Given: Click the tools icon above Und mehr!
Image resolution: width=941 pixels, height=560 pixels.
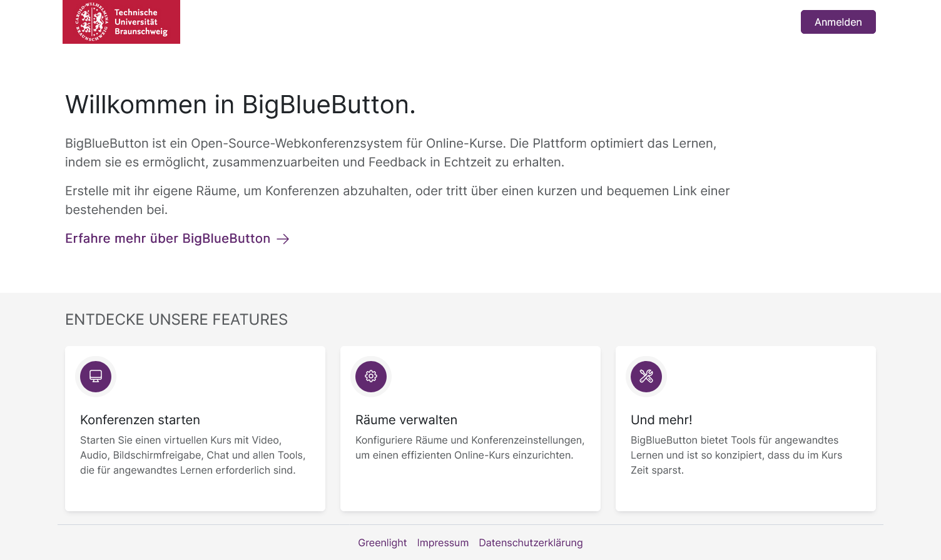Looking at the screenshot, I should [x=646, y=376].
